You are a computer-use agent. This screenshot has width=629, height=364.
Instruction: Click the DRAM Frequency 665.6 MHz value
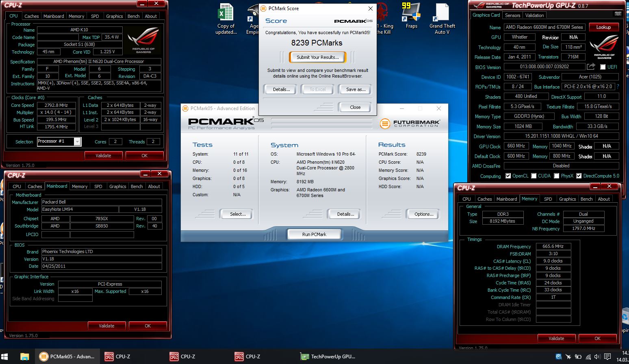coord(553,246)
